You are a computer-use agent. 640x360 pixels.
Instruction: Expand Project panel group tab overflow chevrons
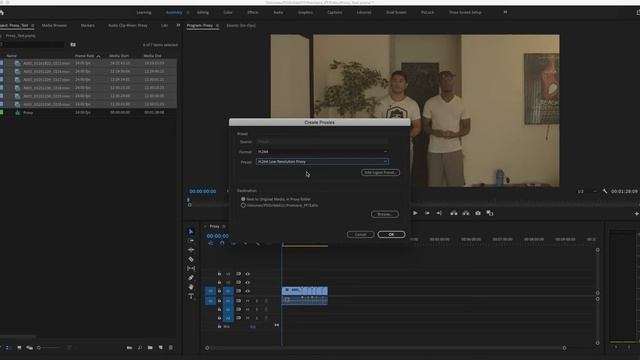[x=178, y=25]
